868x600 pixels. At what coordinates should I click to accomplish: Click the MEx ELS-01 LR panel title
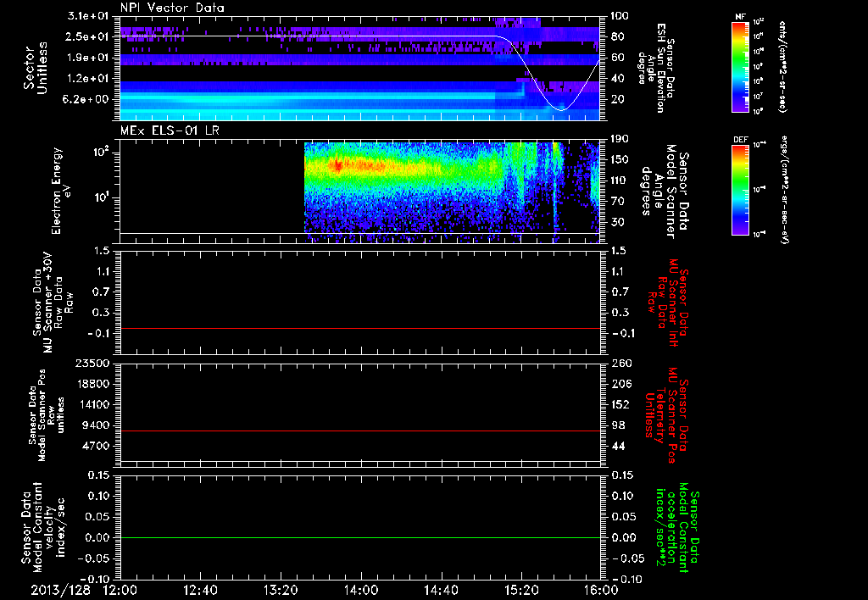tap(170, 131)
